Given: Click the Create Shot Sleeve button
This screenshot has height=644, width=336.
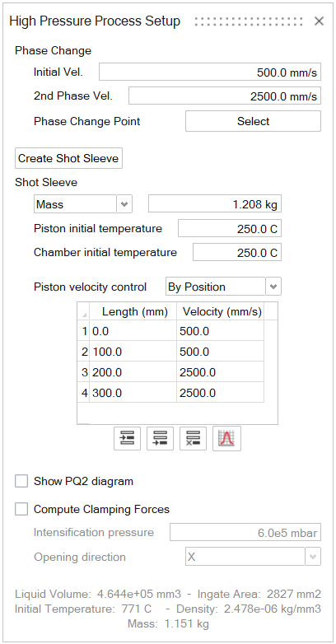Looking at the screenshot, I should click(x=68, y=158).
